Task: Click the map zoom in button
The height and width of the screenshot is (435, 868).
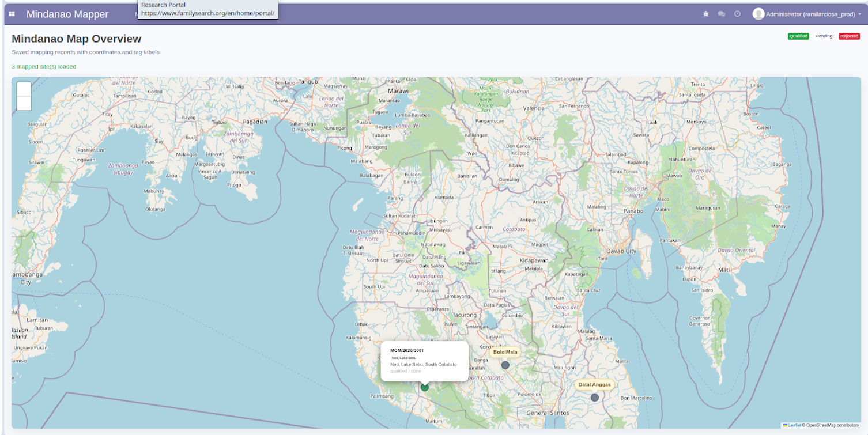Action: tap(24, 89)
